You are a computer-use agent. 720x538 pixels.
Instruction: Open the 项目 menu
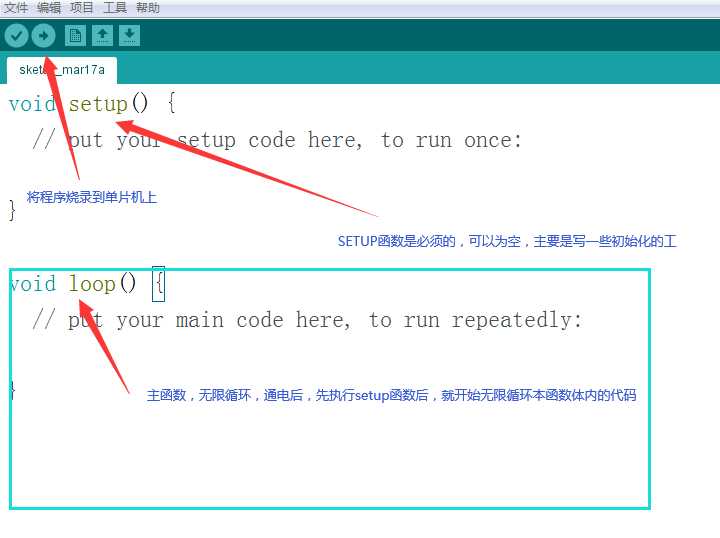pyautogui.click(x=82, y=8)
